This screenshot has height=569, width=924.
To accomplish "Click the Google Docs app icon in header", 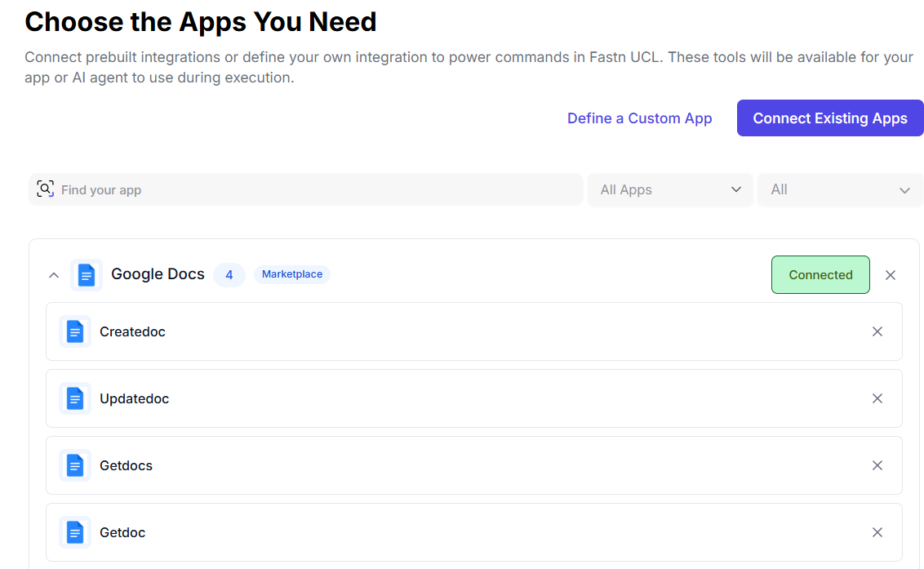I will (x=87, y=275).
